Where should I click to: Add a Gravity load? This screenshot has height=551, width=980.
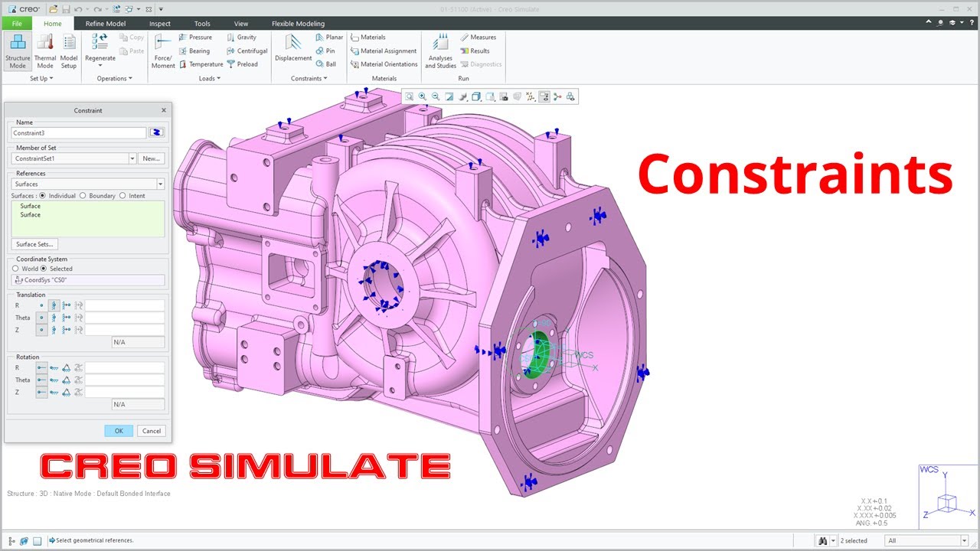(241, 37)
